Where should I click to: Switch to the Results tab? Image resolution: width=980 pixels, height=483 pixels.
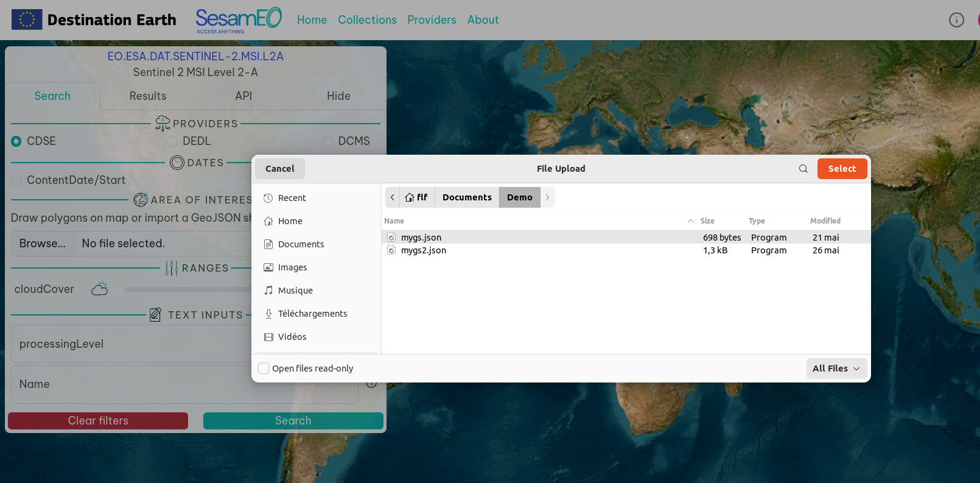click(148, 96)
